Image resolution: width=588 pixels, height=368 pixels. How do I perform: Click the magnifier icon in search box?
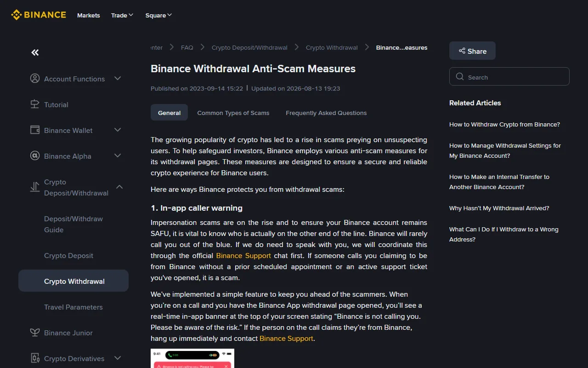click(460, 77)
